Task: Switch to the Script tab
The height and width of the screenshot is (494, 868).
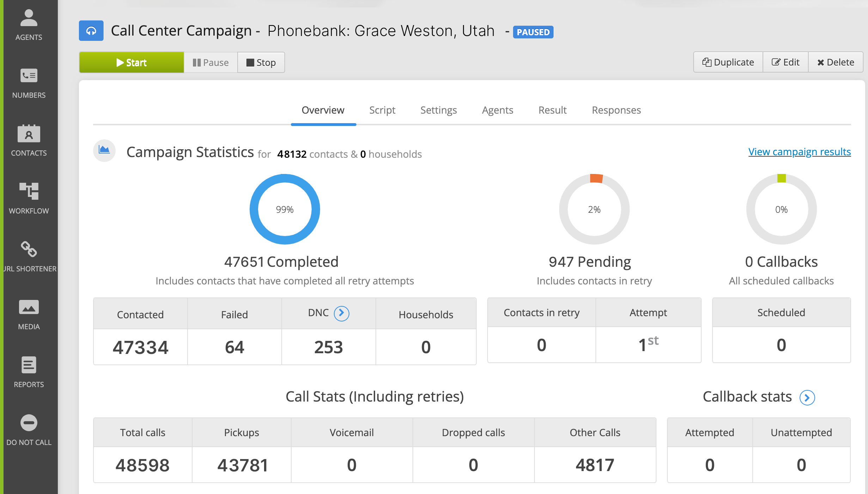Action: point(382,110)
